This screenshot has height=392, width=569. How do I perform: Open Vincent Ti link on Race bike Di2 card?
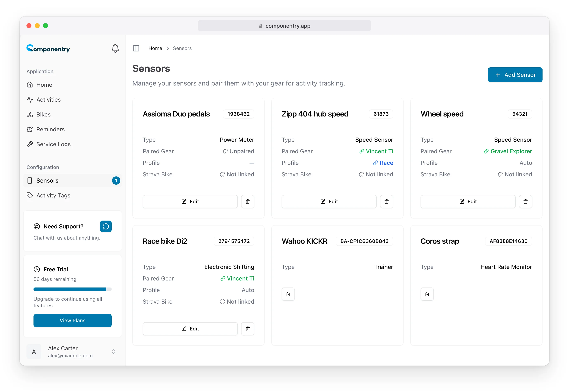point(237,279)
